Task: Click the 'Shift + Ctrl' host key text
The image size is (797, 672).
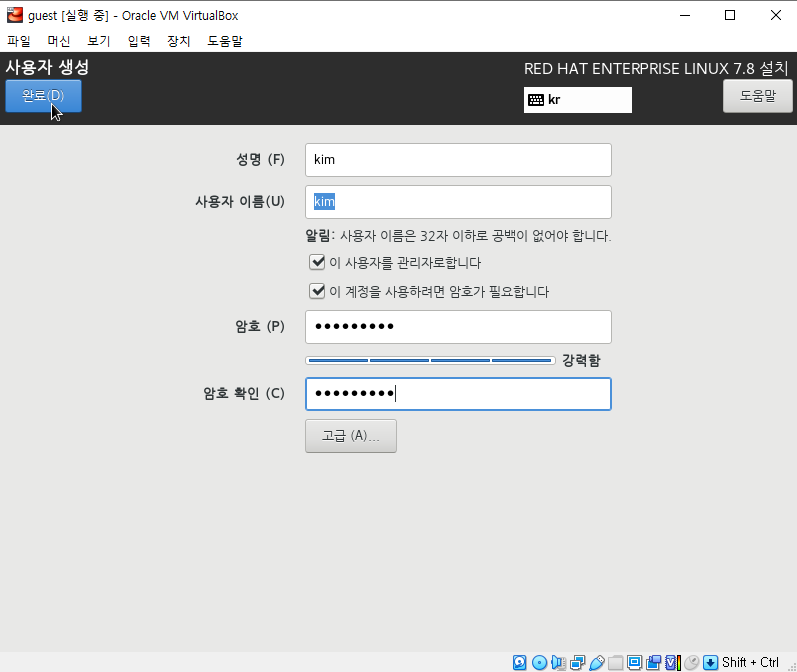Action: click(750, 662)
